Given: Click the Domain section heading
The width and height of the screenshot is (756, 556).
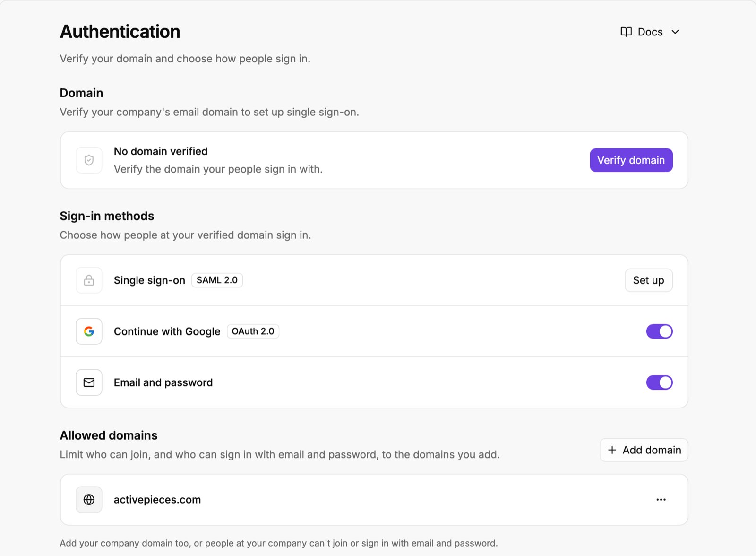Looking at the screenshot, I should pyautogui.click(x=81, y=93).
